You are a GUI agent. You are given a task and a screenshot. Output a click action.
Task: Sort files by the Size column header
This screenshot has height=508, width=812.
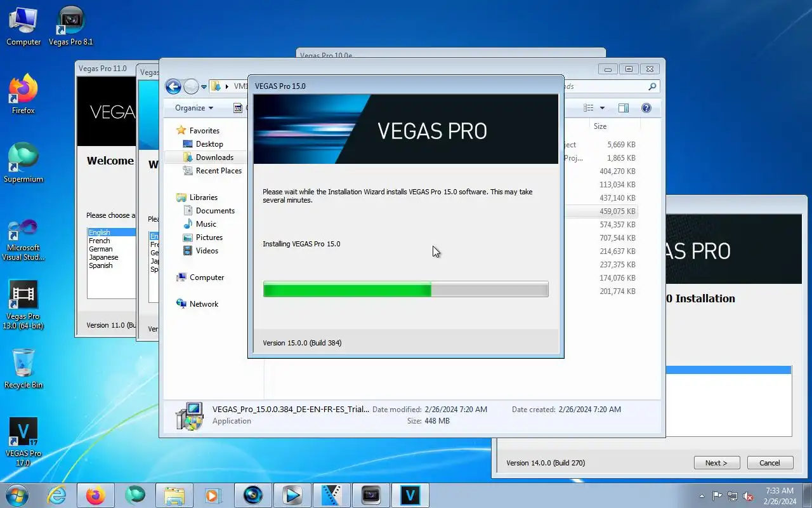600,126
